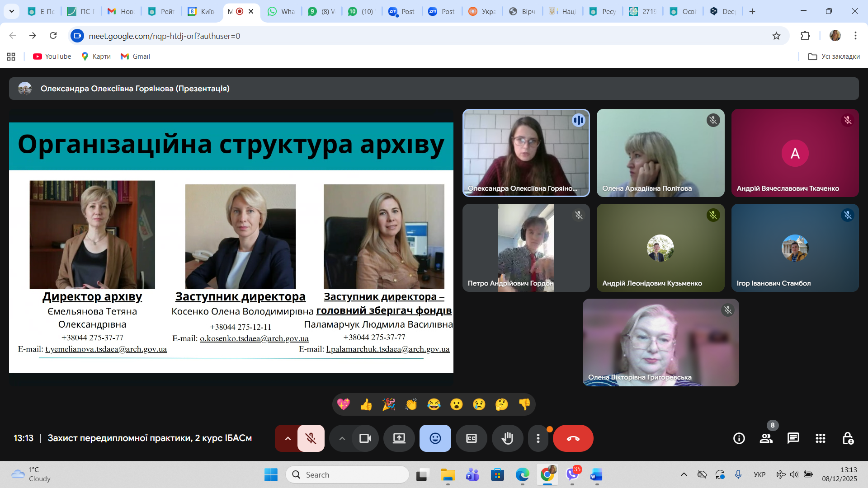Click Олена Вікторівна Григоревська video tile
This screenshot has height=488, width=868.
(660, 342)
